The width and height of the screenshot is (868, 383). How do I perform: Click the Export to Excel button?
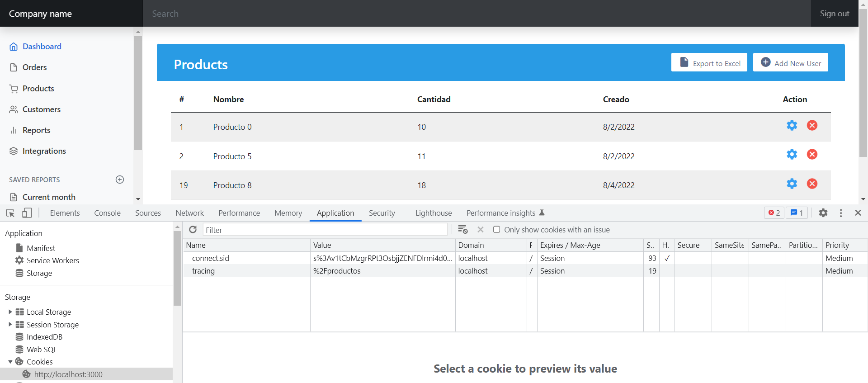(x=709, y=63)
